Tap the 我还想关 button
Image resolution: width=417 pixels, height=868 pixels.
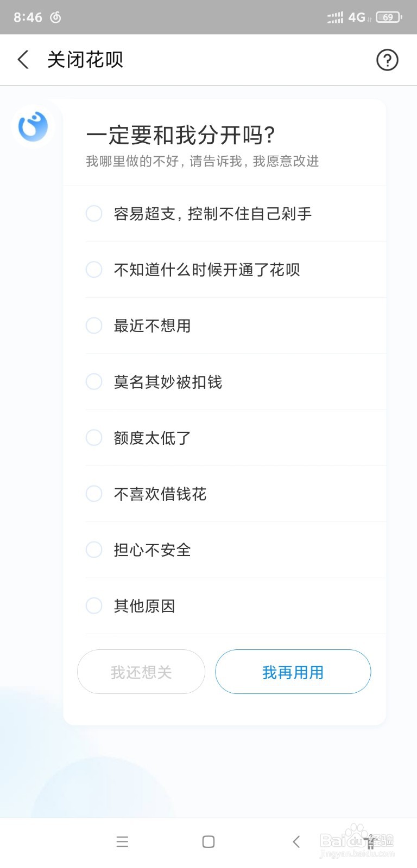pyautogui.click(x=141, y=672)
